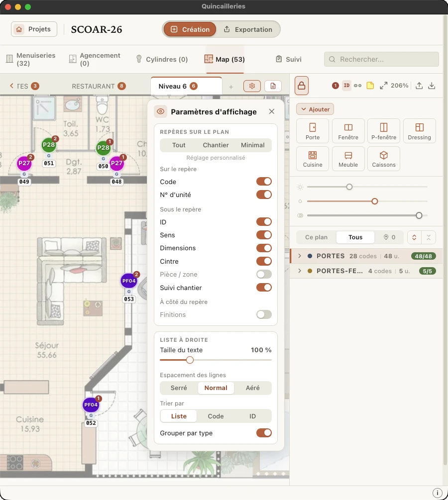The height and width of the screenshot is (500, 448).
Task: Choose the Chantier preset
Action: pos(216,145)
